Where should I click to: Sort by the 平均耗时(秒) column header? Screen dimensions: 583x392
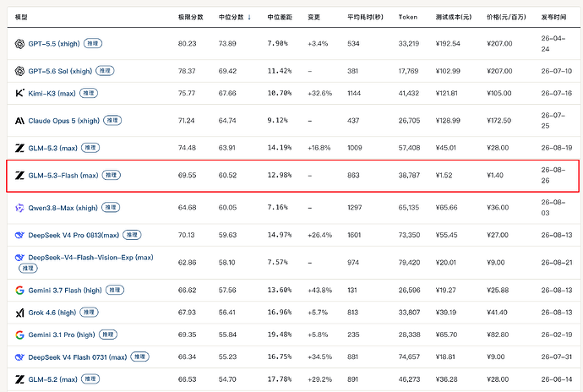[x=365, y=17]
